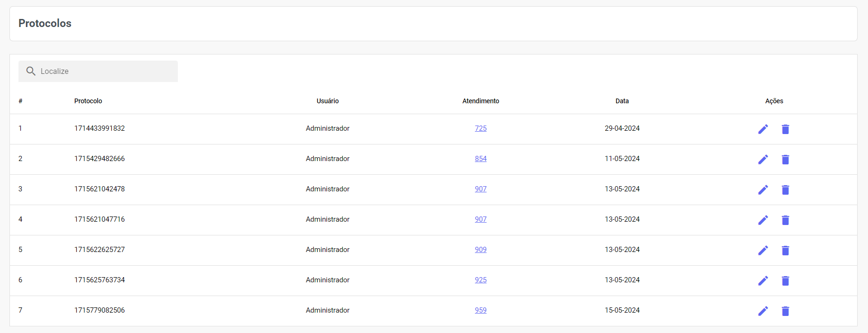
Task: Open atendimento 907 for protocol 1715621042478
Action: pyautogui.click(x=481, y=189)
